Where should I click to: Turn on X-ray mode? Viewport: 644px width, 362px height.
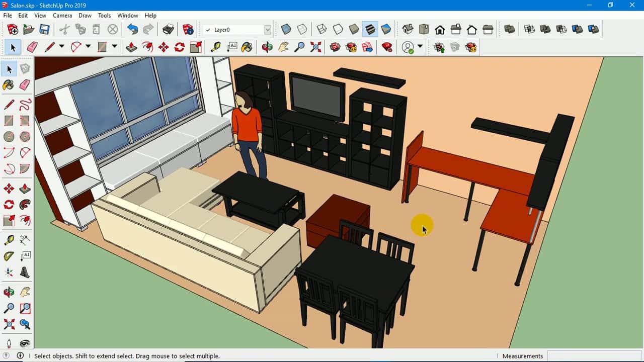(x=285, y=29)
